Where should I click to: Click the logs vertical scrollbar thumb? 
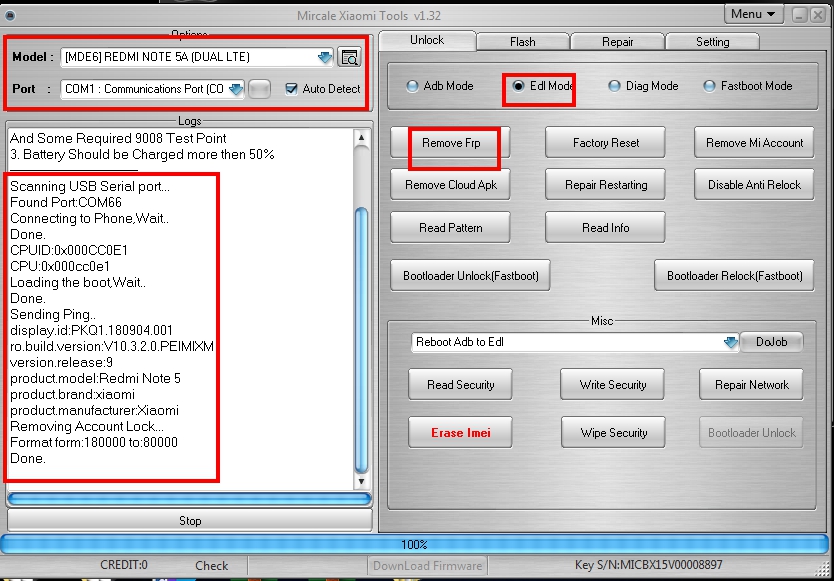pyautogui.click(x=361, y=341)
